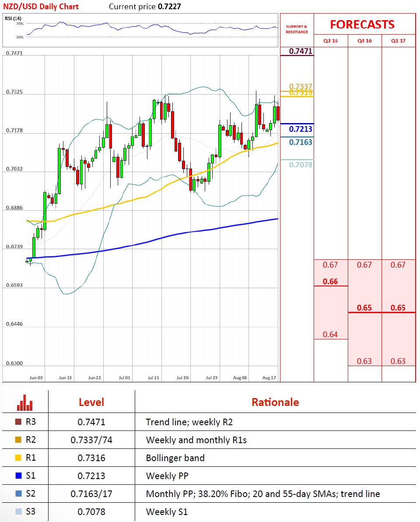Click the Rationale column header in the table
This screenshot has height=522, width=420.
(275, 402)
